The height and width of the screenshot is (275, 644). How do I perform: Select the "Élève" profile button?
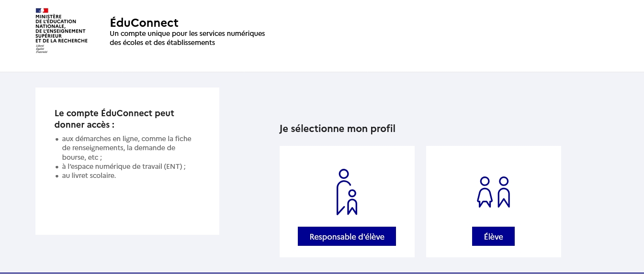(493, 236)
